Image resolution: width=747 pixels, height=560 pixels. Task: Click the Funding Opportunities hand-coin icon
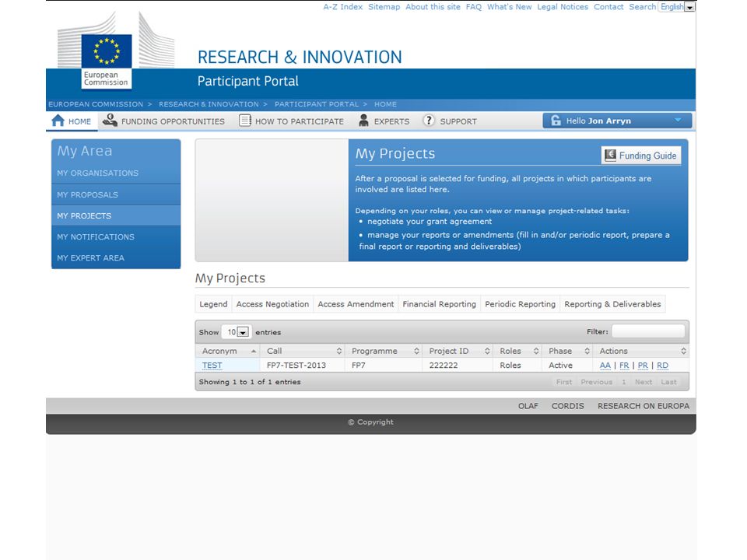tap(110, 120)
